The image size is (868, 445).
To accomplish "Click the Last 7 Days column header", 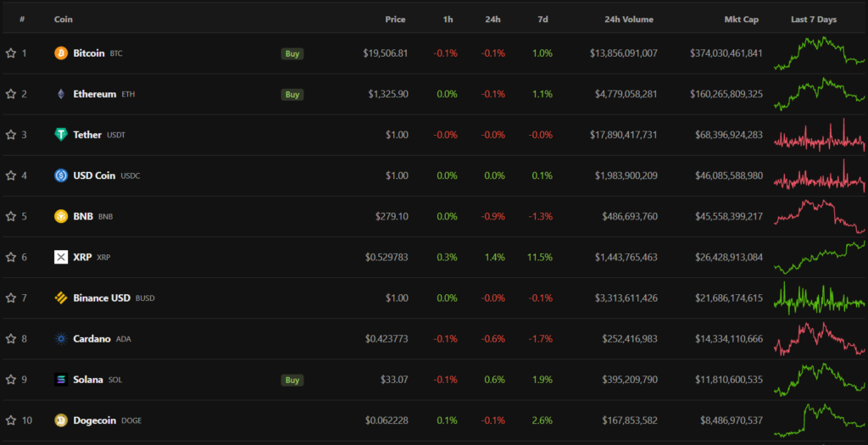I will click(814, 19).
